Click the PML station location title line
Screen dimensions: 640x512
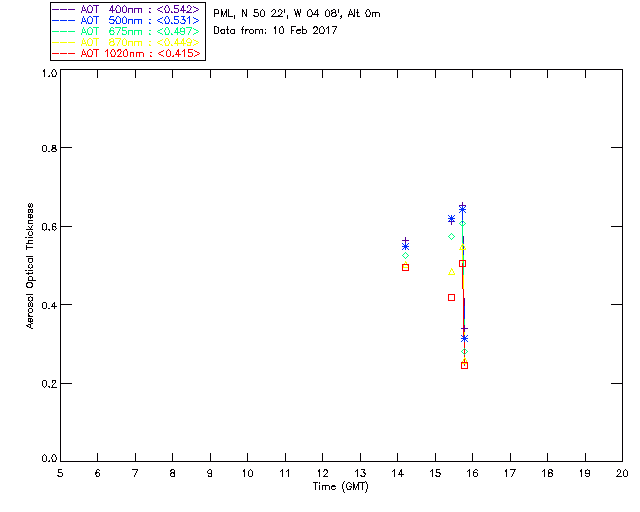click(x=297, y=13)
